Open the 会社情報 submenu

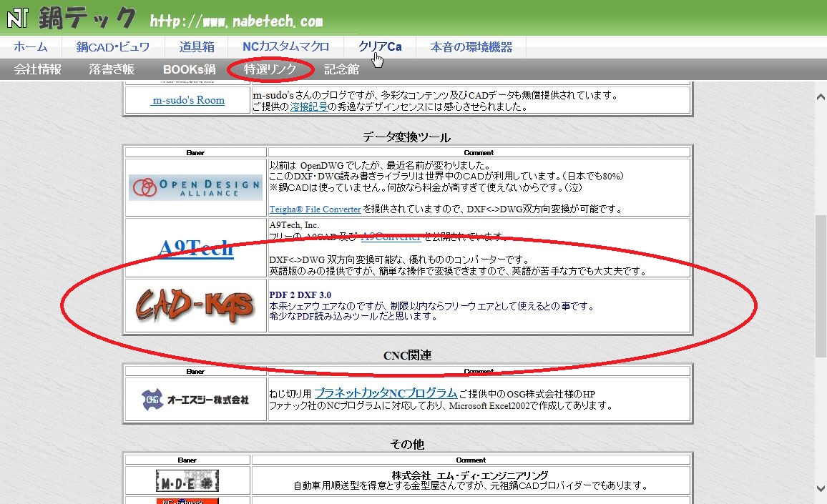coord(37,69)
